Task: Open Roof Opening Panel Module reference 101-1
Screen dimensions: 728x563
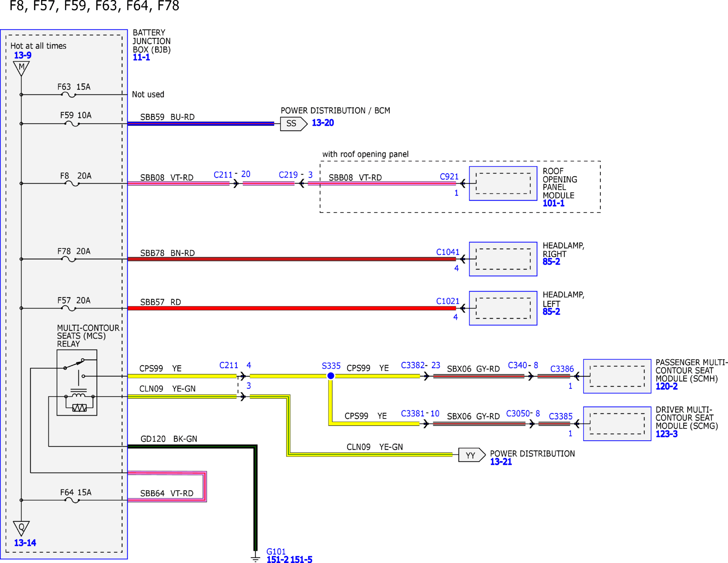Action: (553, 203)
